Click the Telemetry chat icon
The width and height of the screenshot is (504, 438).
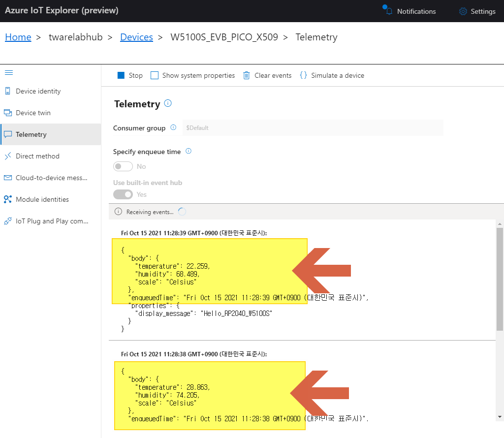8,134
